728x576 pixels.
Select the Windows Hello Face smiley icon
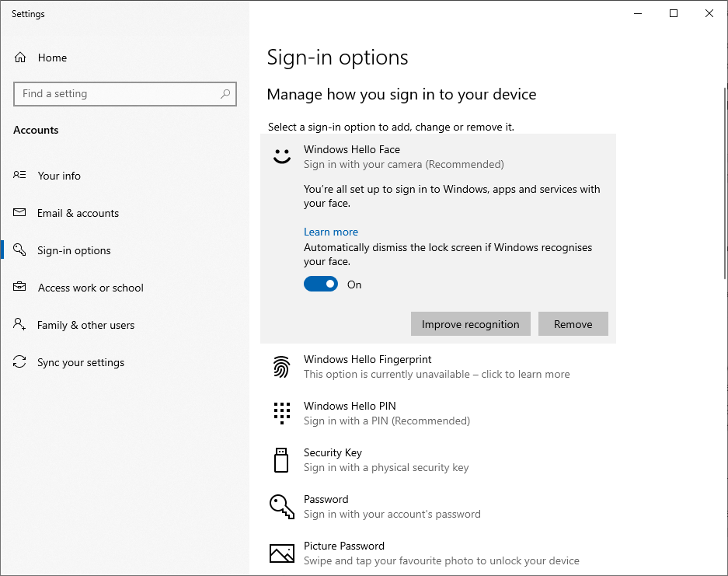click(282, 156)
